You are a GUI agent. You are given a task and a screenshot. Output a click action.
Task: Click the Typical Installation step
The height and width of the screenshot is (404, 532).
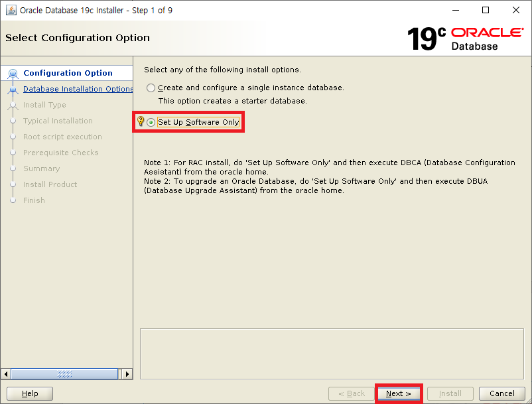click(58, 121)
